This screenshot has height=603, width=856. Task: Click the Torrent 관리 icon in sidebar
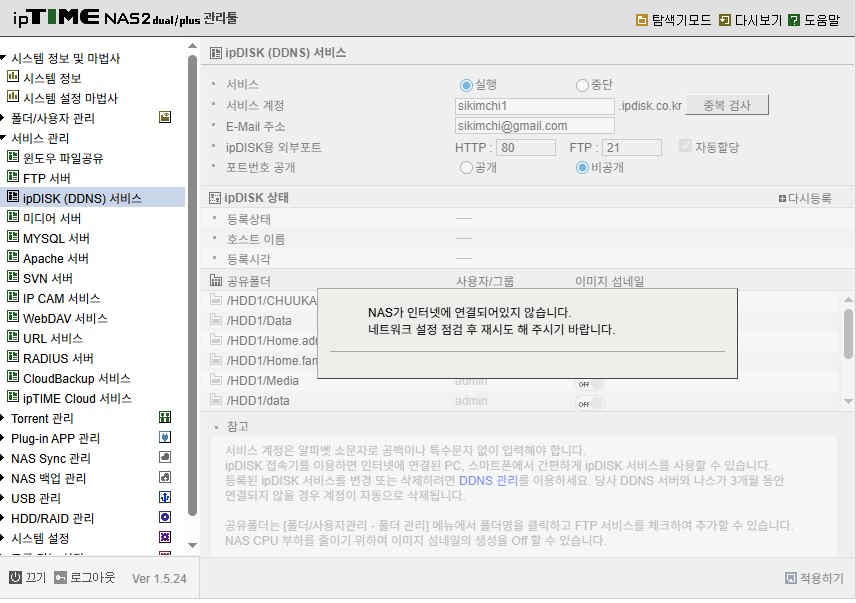click(165, 418)
